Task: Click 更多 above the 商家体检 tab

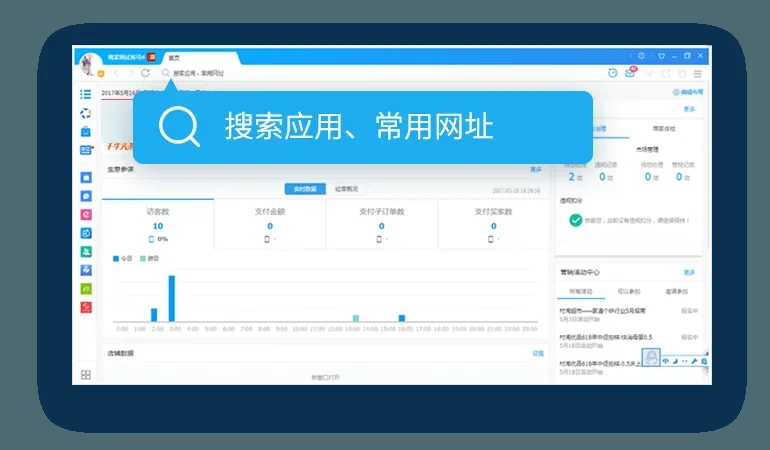Action: pos(689,109)
